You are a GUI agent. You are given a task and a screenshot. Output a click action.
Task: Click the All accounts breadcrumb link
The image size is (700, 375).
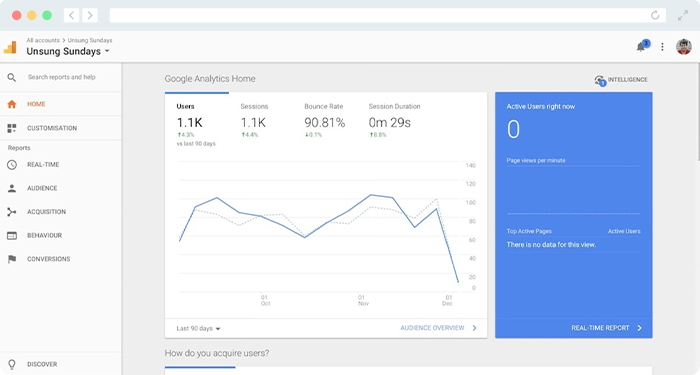(x=43, y=40)
